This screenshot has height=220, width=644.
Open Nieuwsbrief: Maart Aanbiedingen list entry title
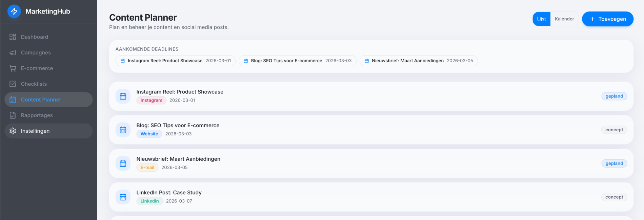178,159
